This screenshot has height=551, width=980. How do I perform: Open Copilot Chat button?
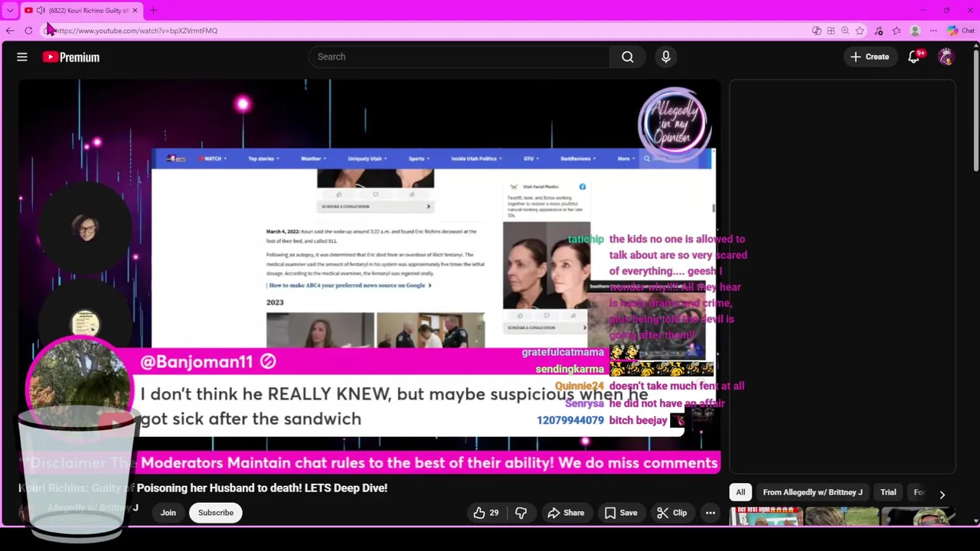(961, 31)
